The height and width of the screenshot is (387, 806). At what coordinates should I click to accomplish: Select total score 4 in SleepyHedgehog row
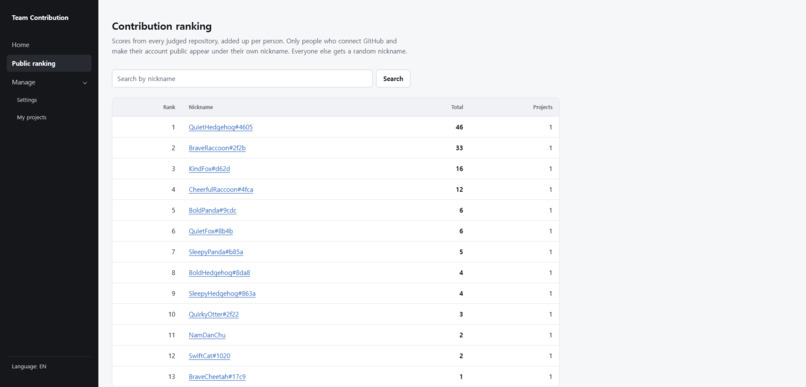(x=461, y=294)
